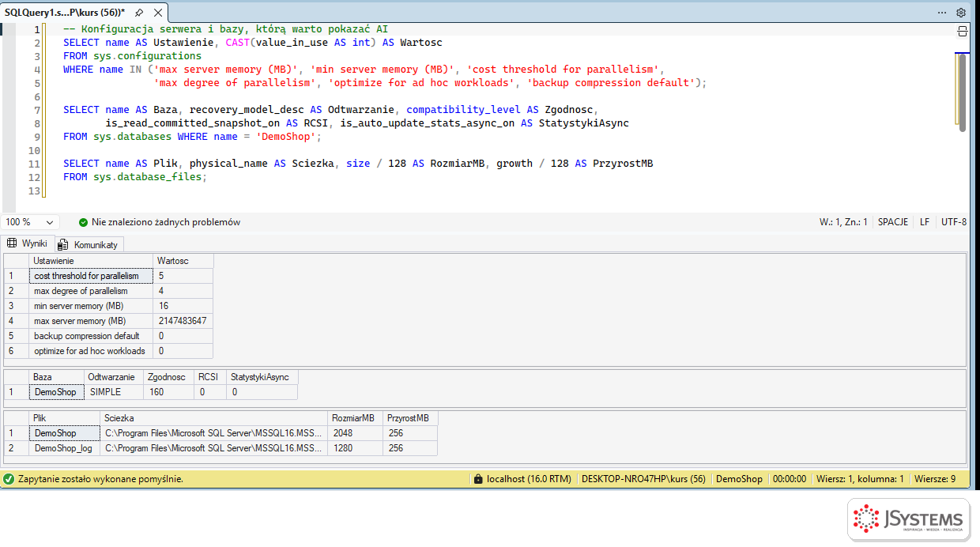The height and width of the screenshot is (547, 980).
Task: Switch to the SQLQuery1.s...P\kurs (56) tab
Action: click(x=64, y=13)
